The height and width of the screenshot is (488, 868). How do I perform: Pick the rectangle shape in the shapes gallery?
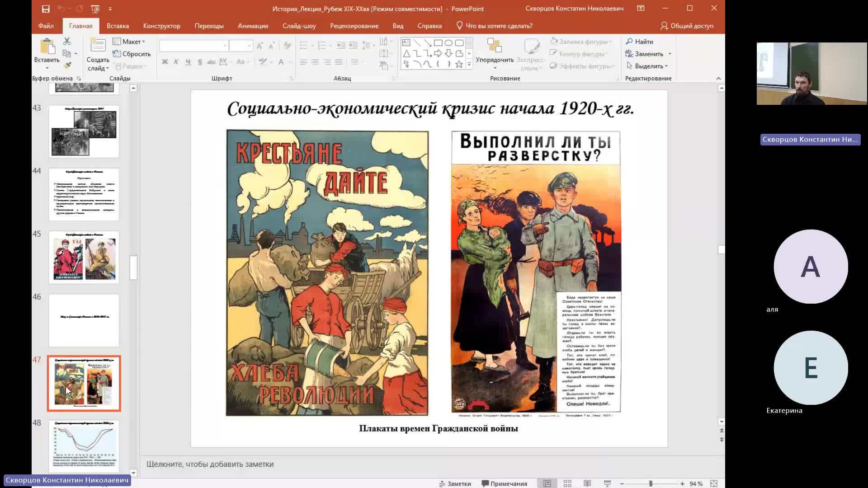(438, 42)
